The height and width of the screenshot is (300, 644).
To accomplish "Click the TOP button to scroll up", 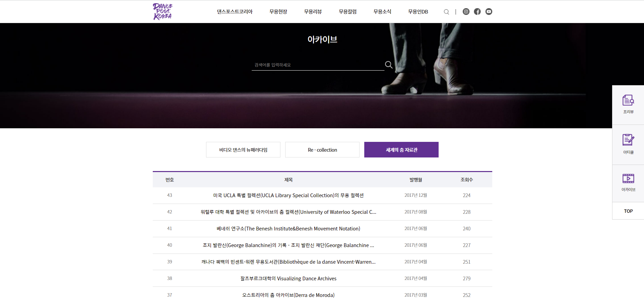I will (x=628, y=211).
